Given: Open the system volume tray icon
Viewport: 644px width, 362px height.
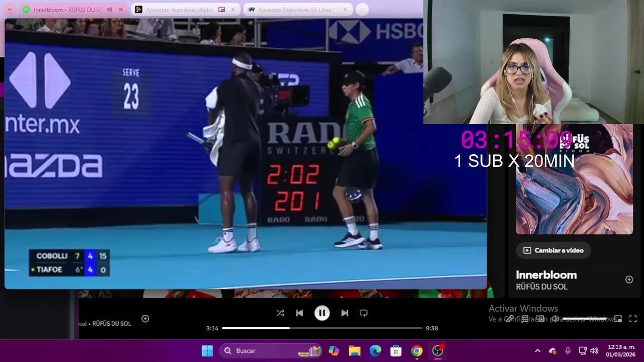Looking at the screenshot, I should (x=594, y=351).
